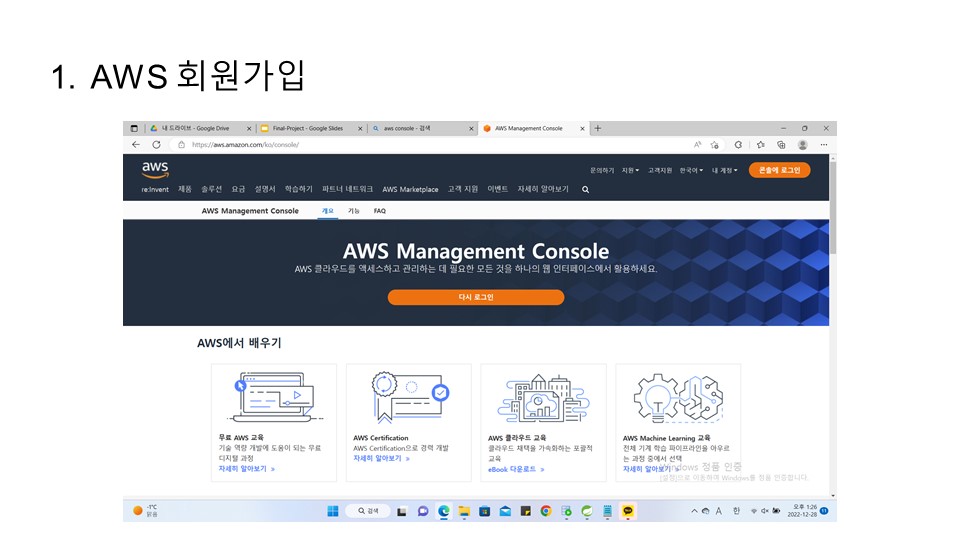960x540 pixels.
Task: Open the AWS 클라우드 교육 card image
Action: click(544, 398)
